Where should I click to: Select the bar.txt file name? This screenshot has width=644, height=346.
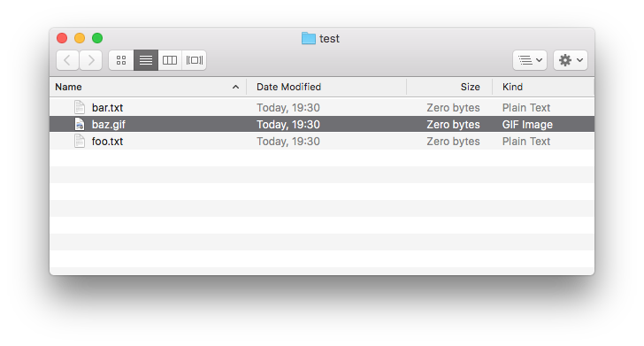[107, 108]
